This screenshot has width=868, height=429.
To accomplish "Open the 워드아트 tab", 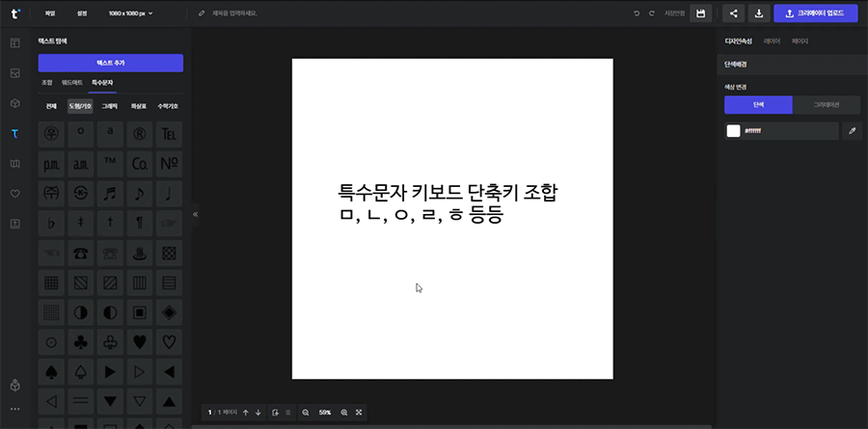I will click(x=72, y=84).
